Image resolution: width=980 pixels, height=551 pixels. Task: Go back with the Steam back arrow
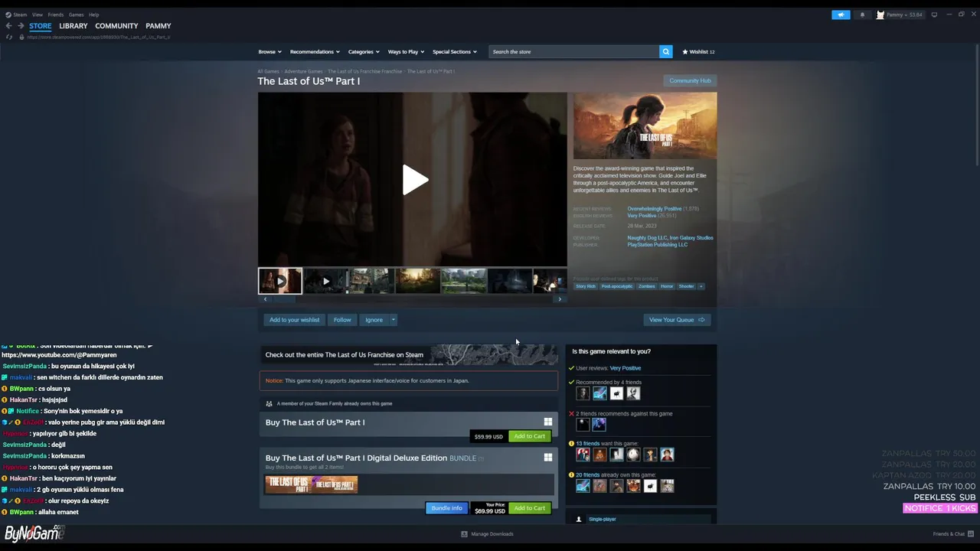click(x=8, y=26)
